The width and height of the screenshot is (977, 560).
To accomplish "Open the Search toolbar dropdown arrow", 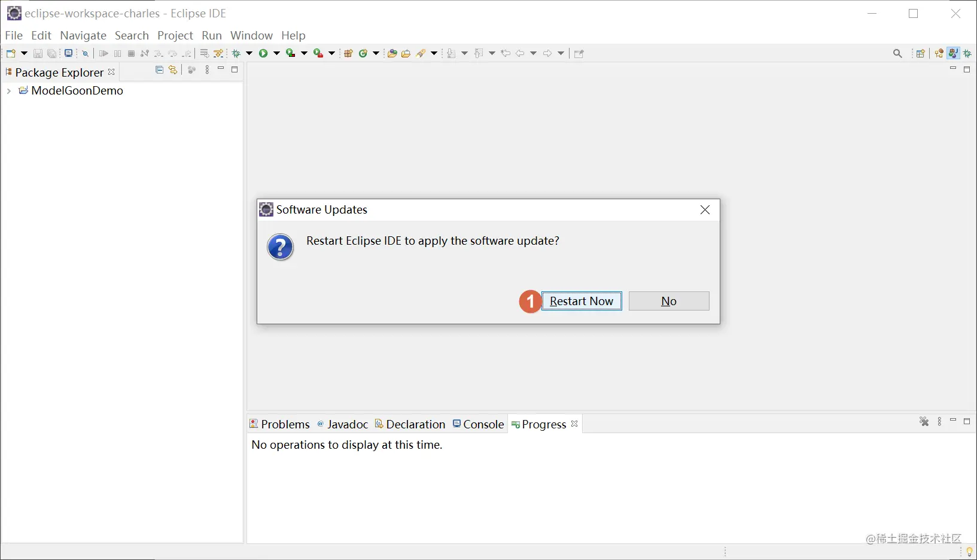I will coord(434,53).
